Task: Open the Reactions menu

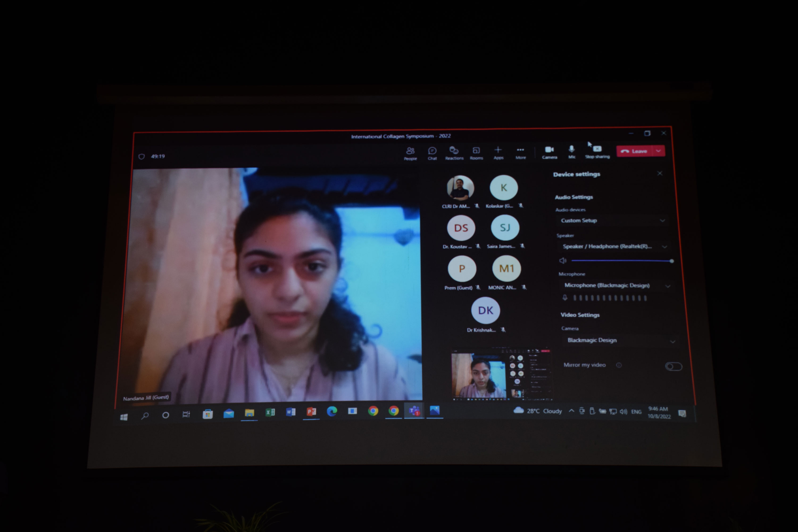Action: [454, 153]
